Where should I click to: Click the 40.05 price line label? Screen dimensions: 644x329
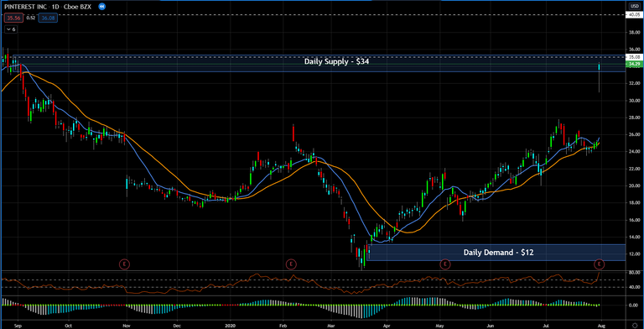[x=634, y=14]
